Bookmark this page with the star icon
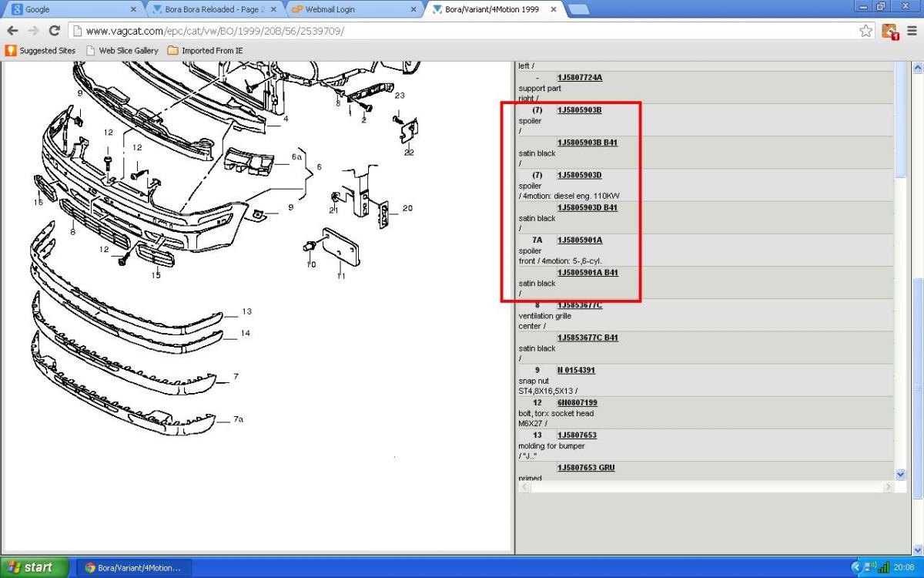This screenshot has height=578, width=924. (x=866, y=31)
